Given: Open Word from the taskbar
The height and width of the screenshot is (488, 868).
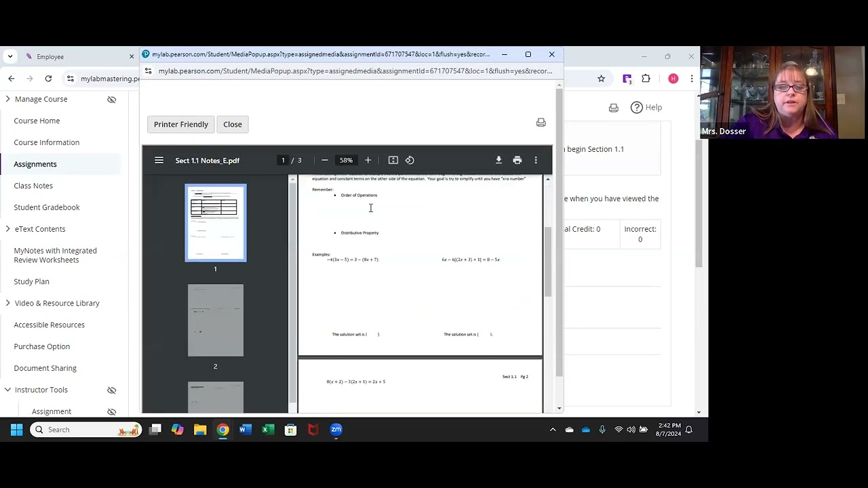Looking at the screenshot, I should (245, 430).
